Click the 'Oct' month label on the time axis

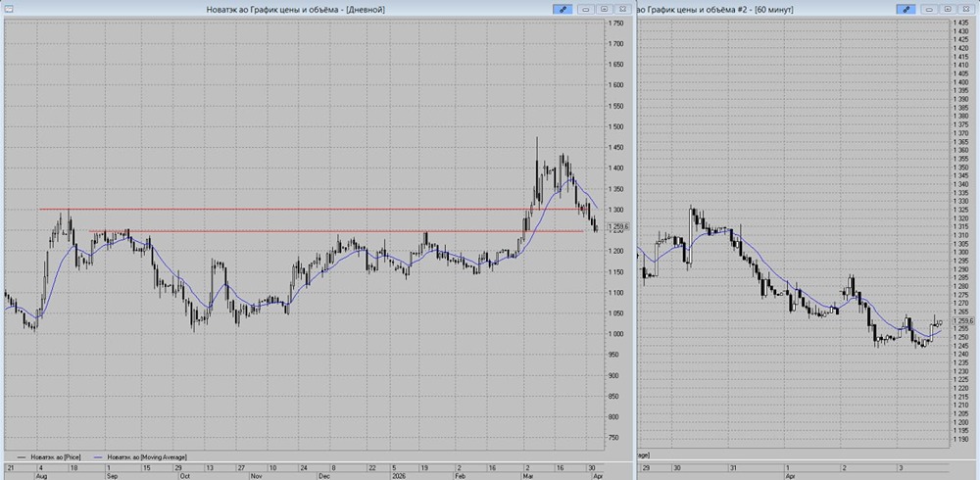point(185,475)
